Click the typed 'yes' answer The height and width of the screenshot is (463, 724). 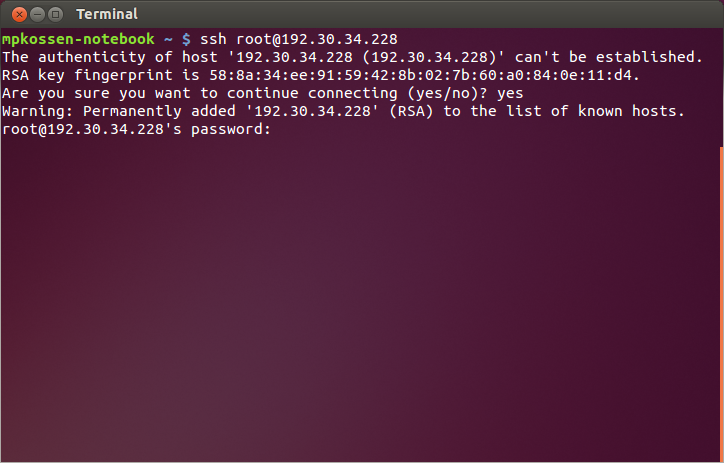(510, 94)
